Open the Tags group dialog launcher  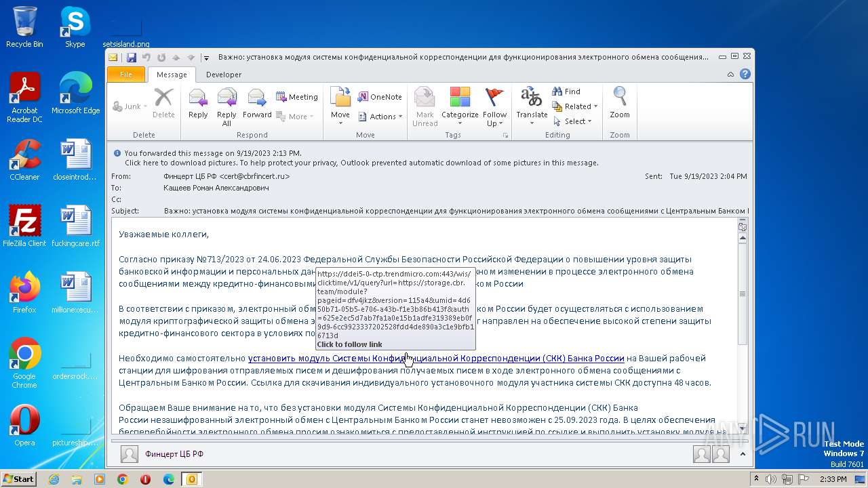coord(505,136)
